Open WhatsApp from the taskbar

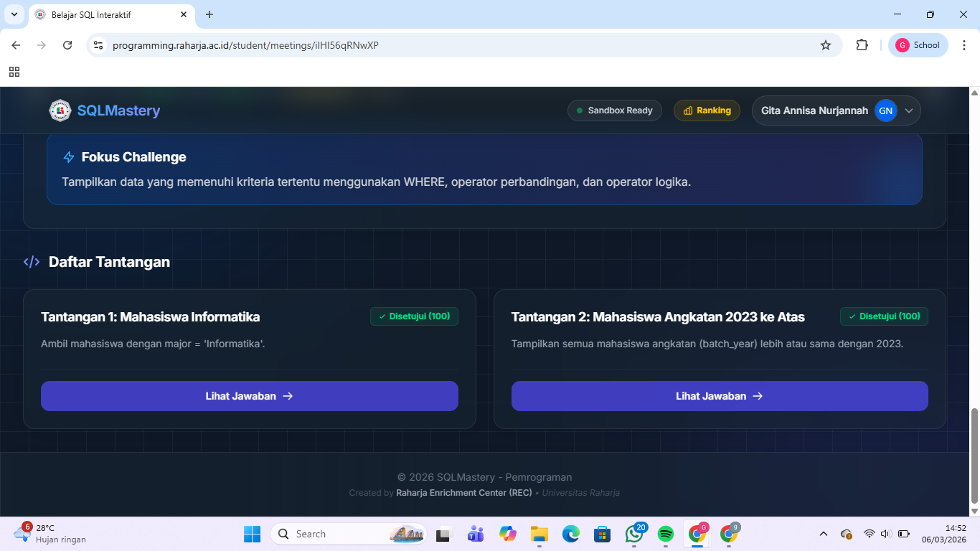pos(634,534)
